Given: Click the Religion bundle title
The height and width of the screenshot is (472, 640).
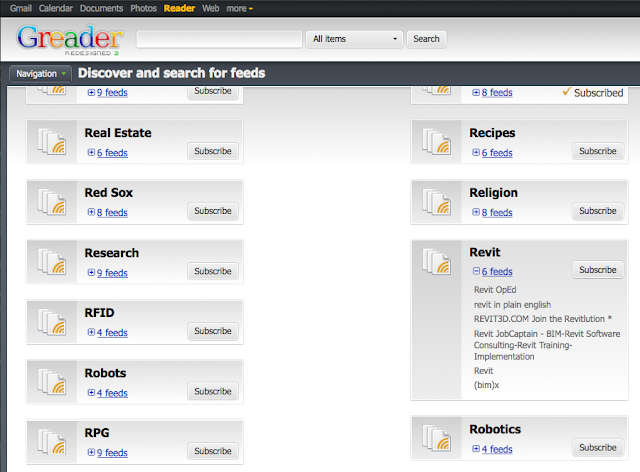Looking at the screenshot, I should pyautogui.click(x=493, y=193).
